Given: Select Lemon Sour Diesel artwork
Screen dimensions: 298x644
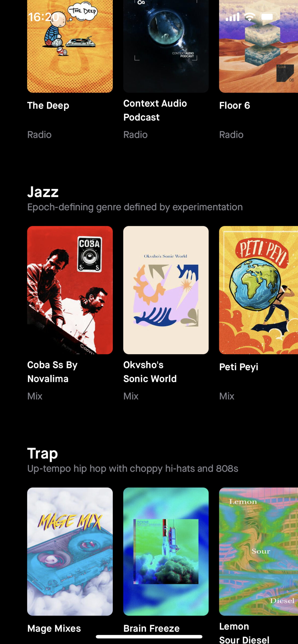Looking at the screenshot, I should point(258,551).
